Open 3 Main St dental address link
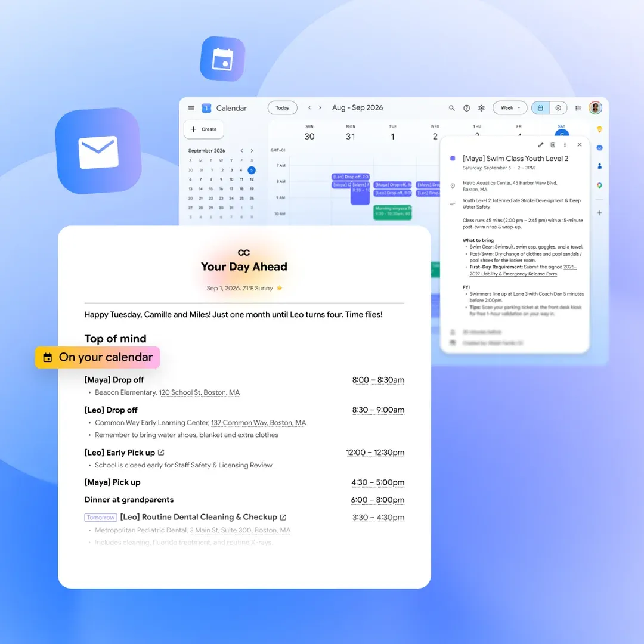 240,530
